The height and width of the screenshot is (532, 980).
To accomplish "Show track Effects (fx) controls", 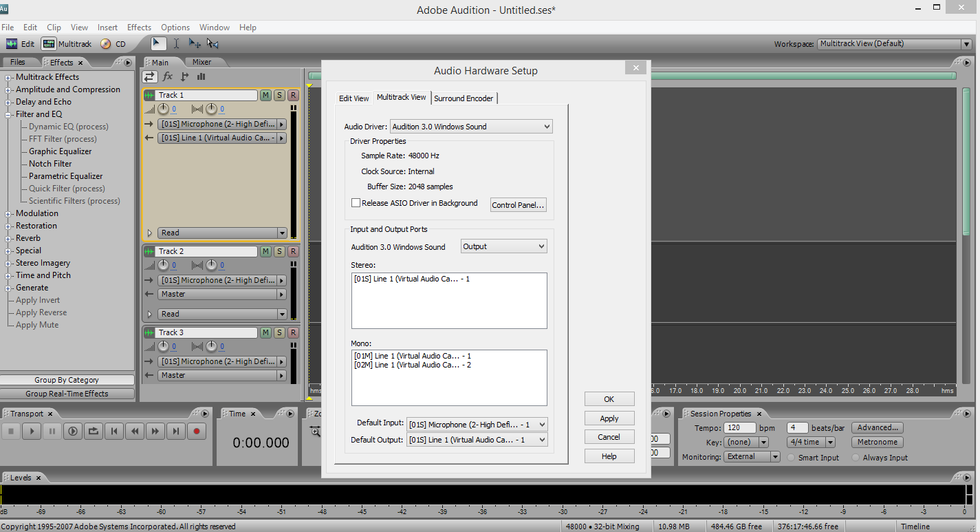I will coord(168,76).
